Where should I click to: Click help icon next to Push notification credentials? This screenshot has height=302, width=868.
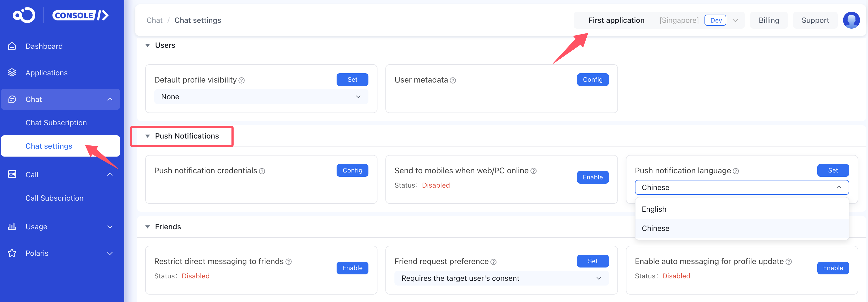[262, 171]
